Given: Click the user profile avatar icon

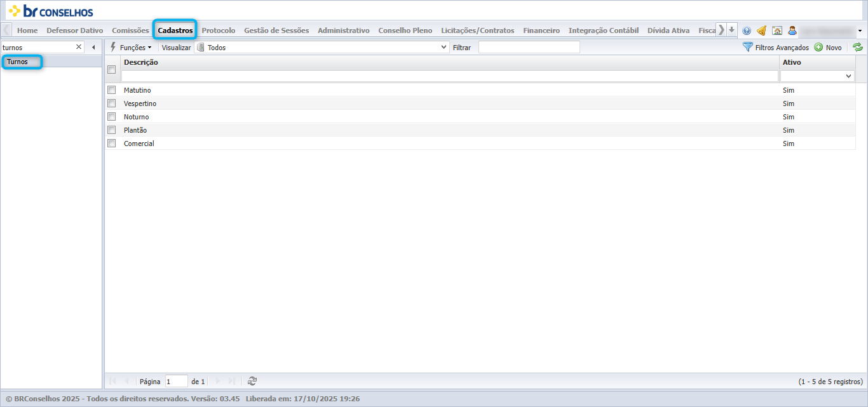Looking at the screenshot, I should click(x=792, y=30).
